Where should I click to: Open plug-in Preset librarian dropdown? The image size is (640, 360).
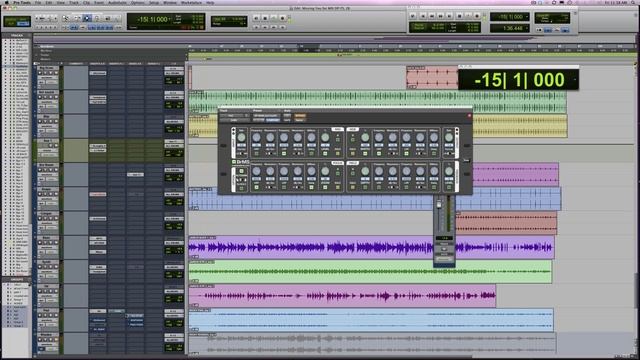(x=267, y=116)
